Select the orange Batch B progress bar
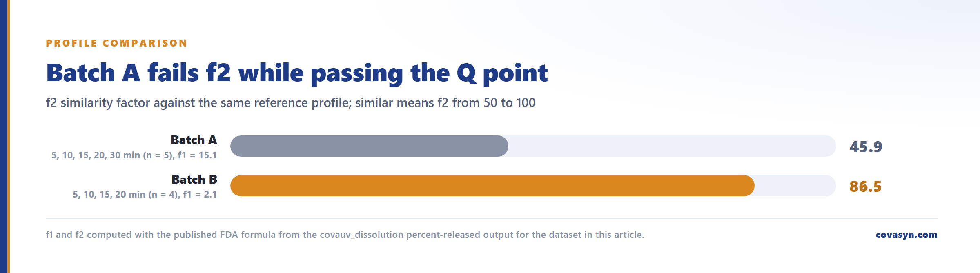This screenshot has width=980, height=273. click(492, 186)
